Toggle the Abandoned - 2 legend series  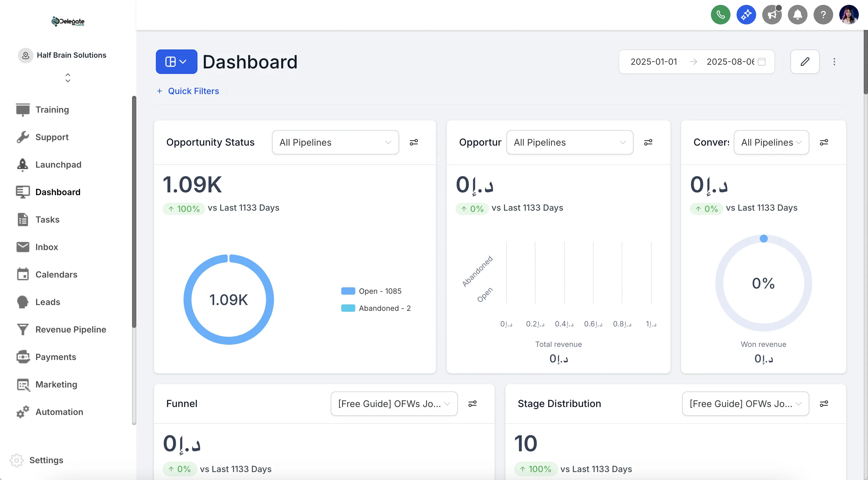pyautogui.click(x=376, y=308)
